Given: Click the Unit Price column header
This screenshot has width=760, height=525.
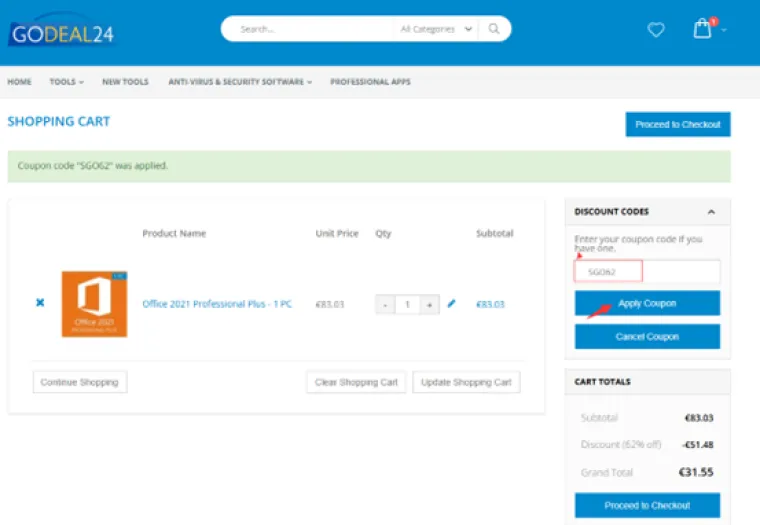Looking at the screenshot, I should click(x=337, y=233).
